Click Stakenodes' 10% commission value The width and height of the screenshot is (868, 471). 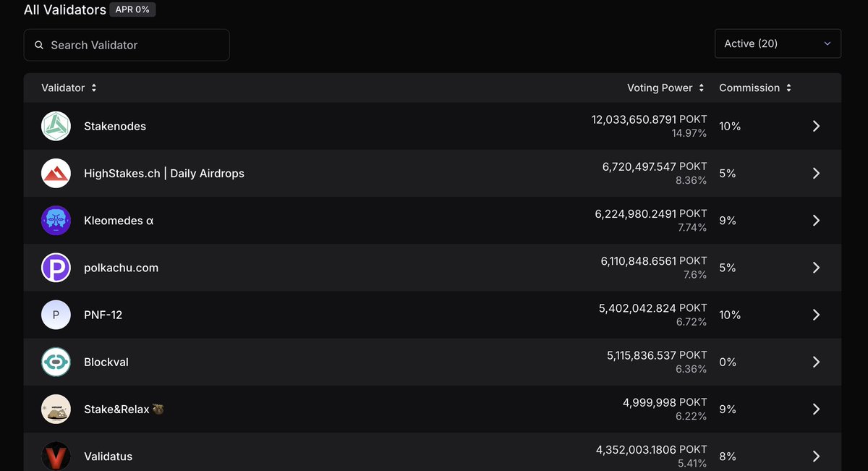tap(730, 126)
